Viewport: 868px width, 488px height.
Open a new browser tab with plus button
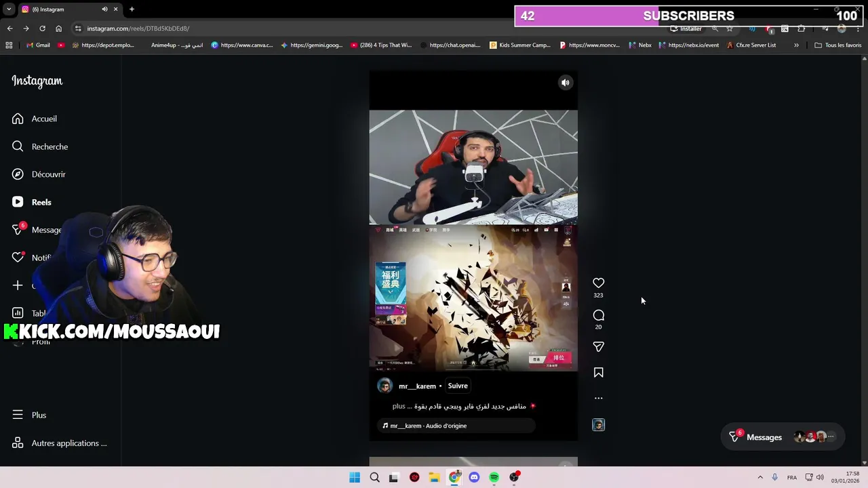coord(132,9)
